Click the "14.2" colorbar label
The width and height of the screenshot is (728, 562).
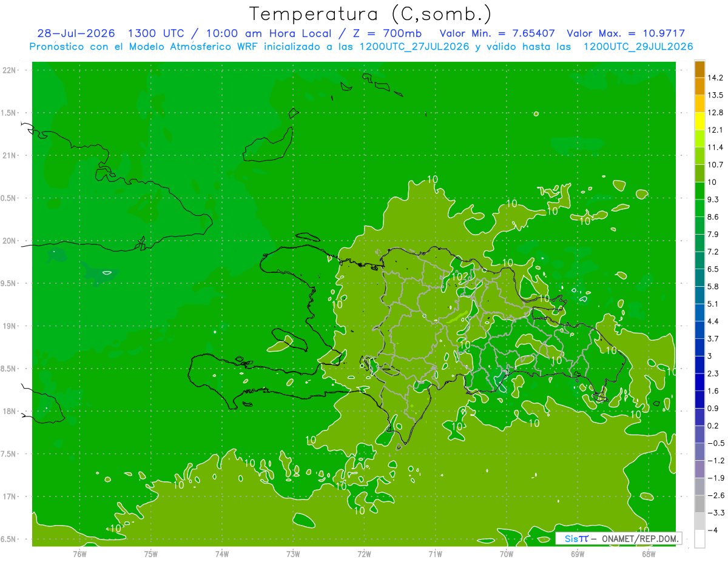(715, 78)
